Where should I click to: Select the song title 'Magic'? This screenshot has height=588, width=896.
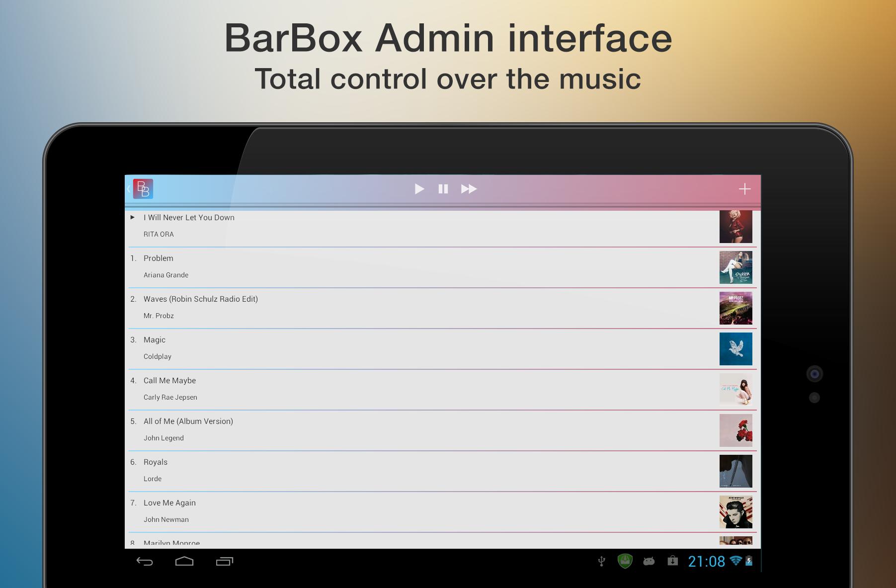(x=155, y=339)
